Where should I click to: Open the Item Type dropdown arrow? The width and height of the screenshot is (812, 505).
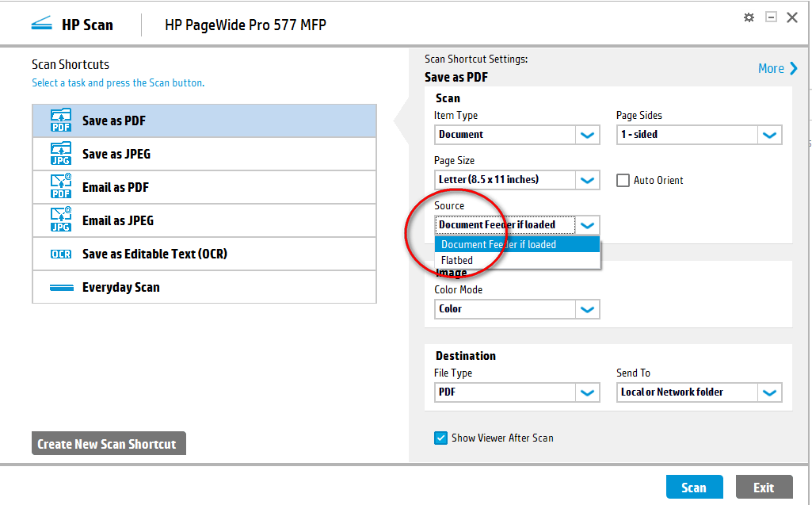pyautogui.click(x=587, y=135)
